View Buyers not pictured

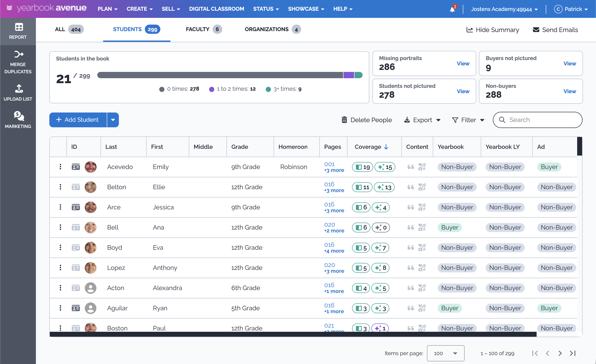pos(570,63)
